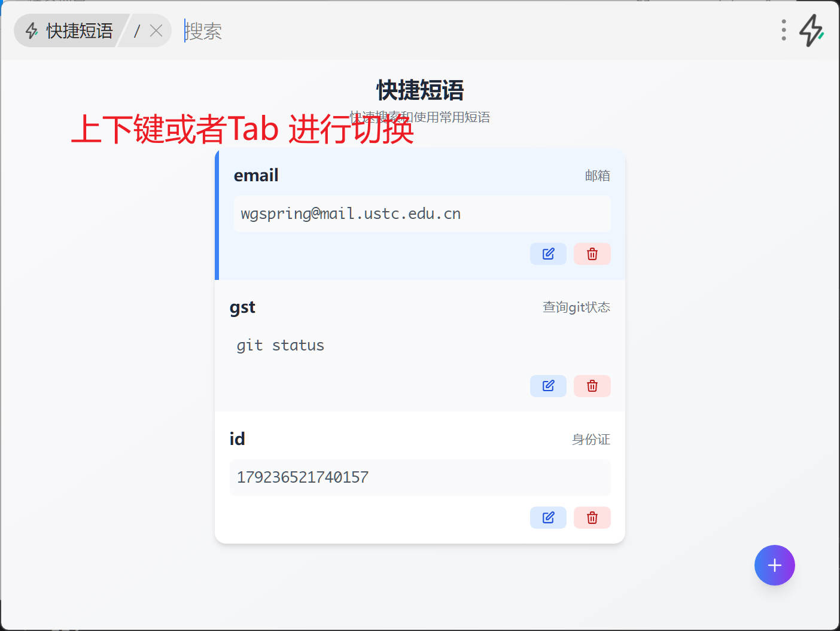Click trash icon on gst phrase

(x=592, y=386)
